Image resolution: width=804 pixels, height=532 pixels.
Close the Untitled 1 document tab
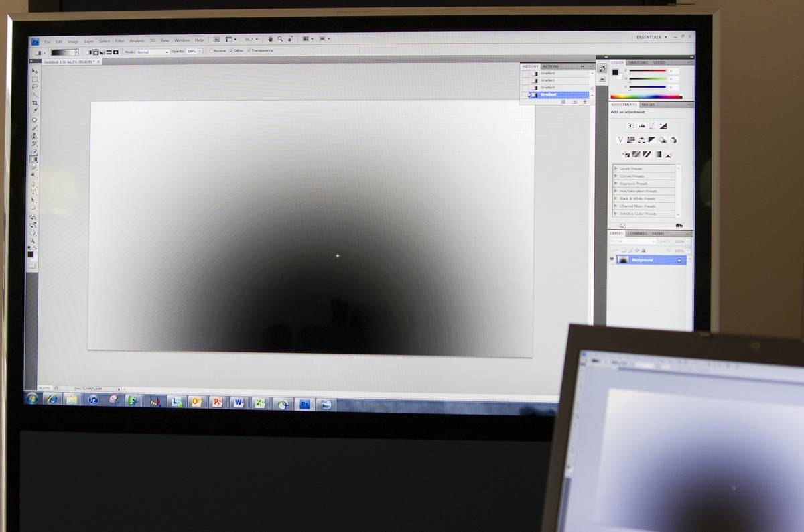[99, 62]
